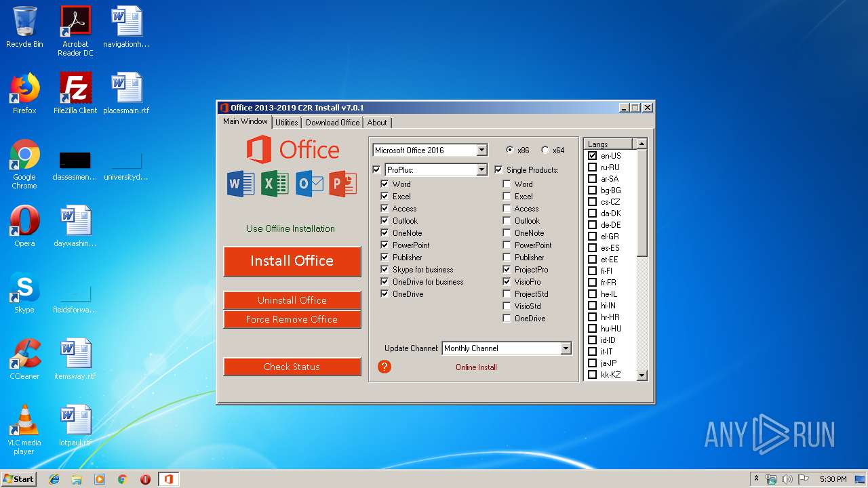
Task: Open media player taskbar icon
Action: tap(100, 479)
